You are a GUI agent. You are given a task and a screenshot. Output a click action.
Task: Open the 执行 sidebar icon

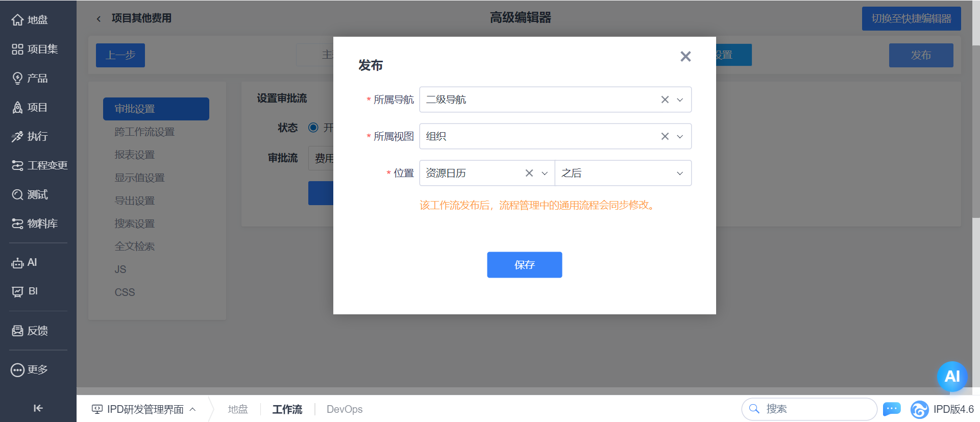click(18, 136)
